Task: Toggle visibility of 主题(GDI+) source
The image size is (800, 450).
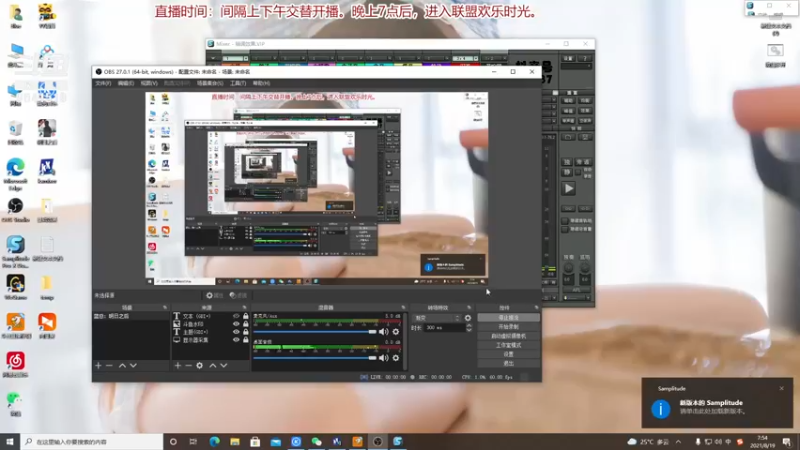Action: (236, 332)
